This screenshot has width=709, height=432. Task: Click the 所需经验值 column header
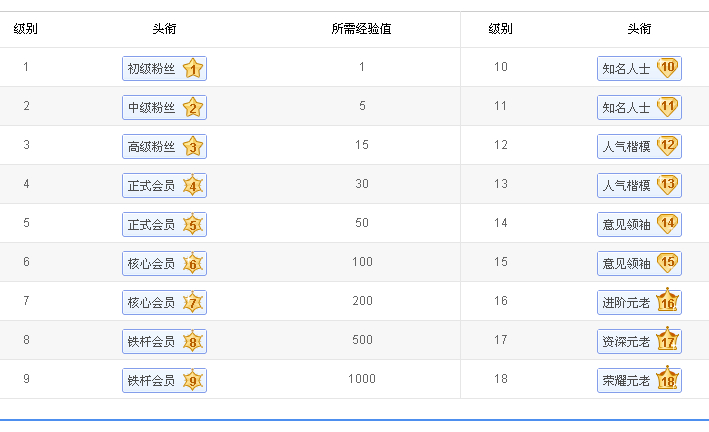click(361, 29)
